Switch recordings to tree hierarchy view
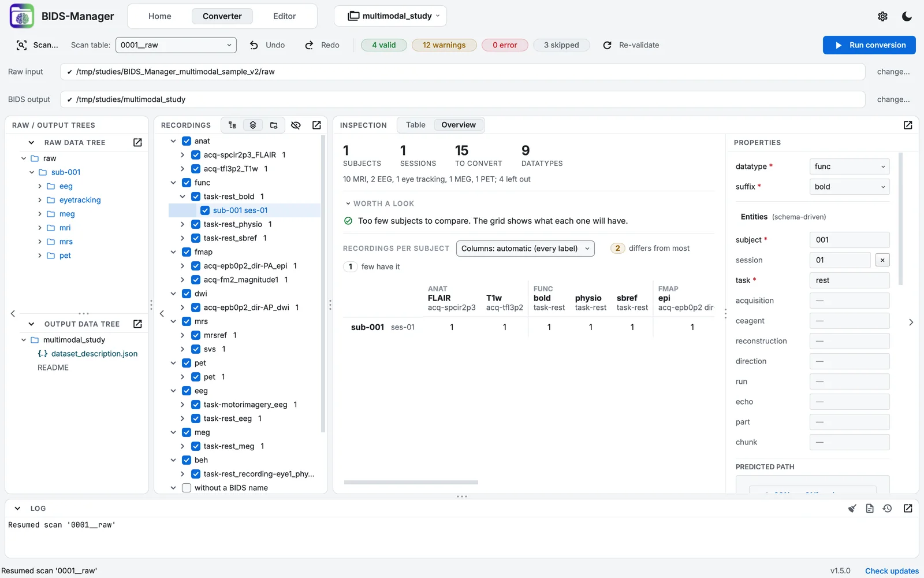Screen dimensions: 924x578 point(232,125)
